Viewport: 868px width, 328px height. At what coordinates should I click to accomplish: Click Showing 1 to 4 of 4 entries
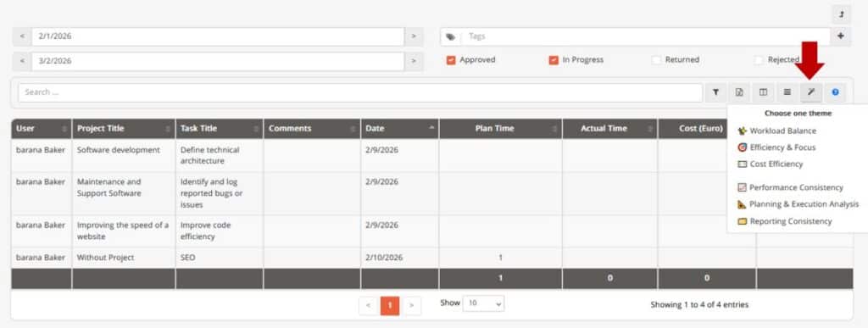pos(699,305)
